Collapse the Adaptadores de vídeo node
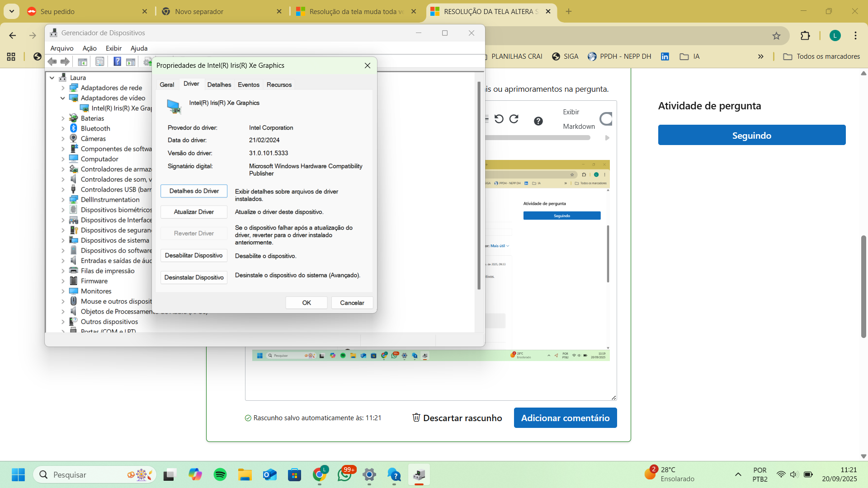This screenshot has width=868, height=488. click(x=63, y=98)
